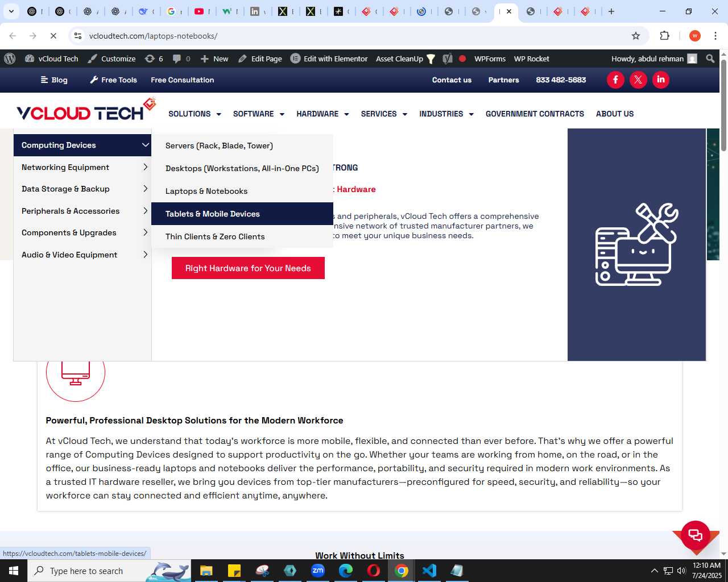Collapse the Computing Devices category

[x=82, y=145]
